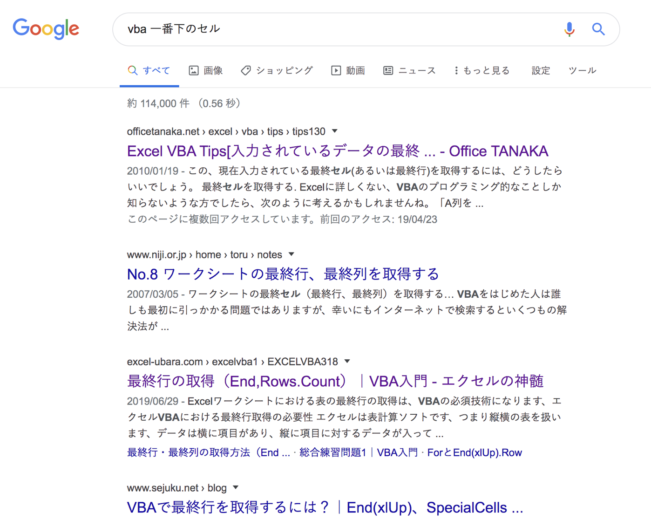Click the blue magnifier search button

point(598,29)
